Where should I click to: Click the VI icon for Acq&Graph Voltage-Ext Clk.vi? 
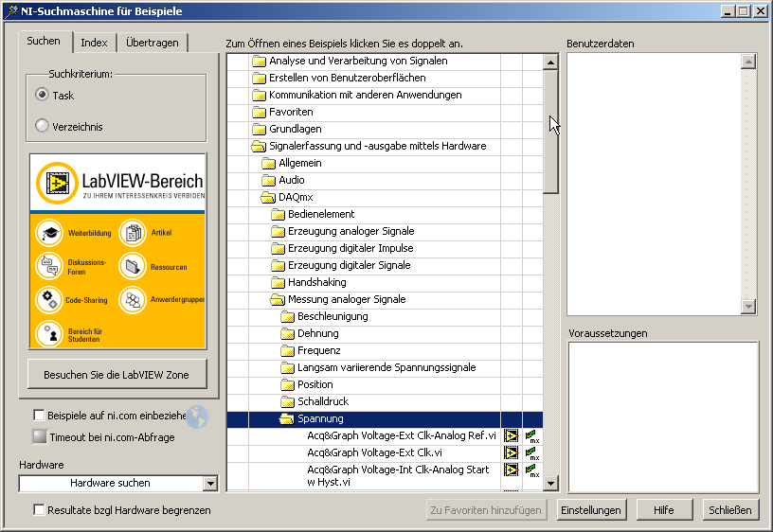[512, 452]
